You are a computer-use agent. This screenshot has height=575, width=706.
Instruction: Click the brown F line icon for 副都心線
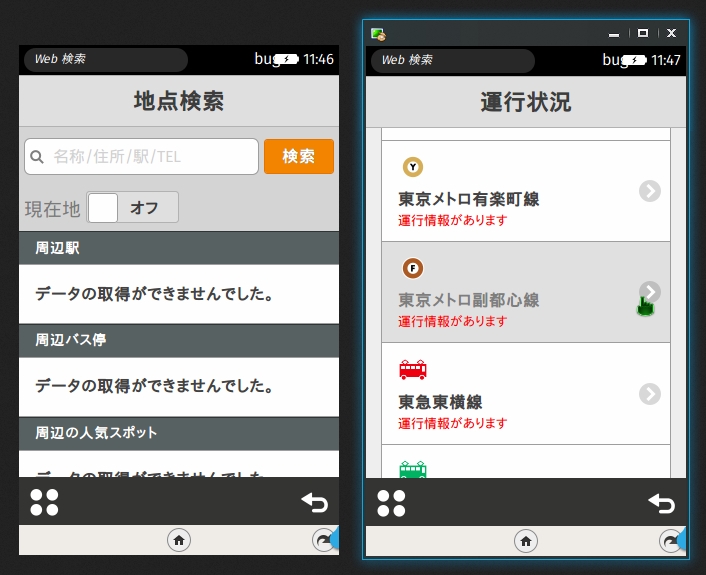[x=413, y=268]
